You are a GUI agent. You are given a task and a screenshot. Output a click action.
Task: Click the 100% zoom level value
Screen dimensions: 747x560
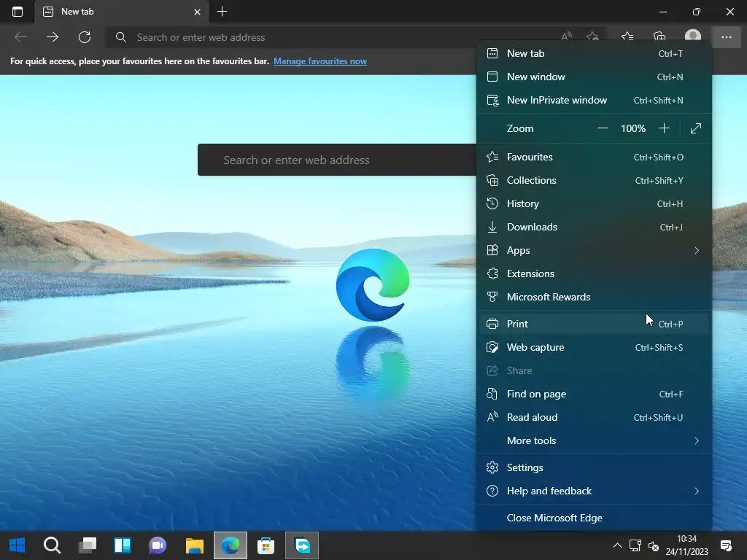coord(633,128)
